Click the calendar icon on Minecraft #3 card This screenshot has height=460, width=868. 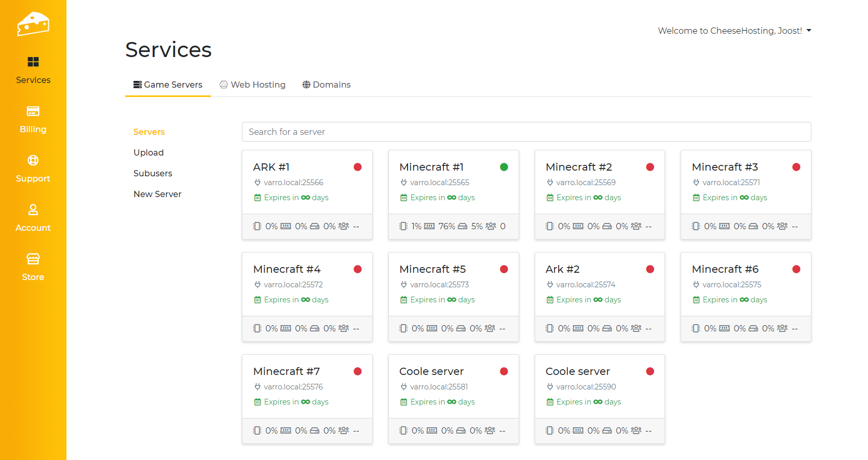696,198
